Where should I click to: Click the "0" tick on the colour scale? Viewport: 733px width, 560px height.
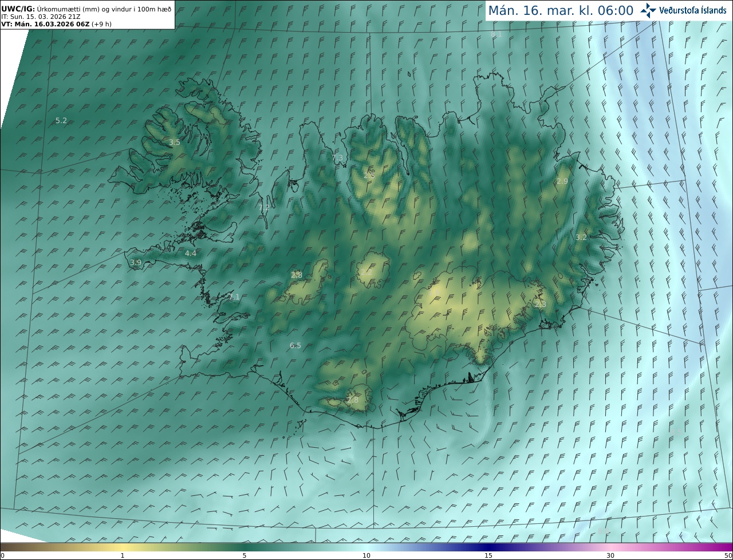(x=3, y=556)
